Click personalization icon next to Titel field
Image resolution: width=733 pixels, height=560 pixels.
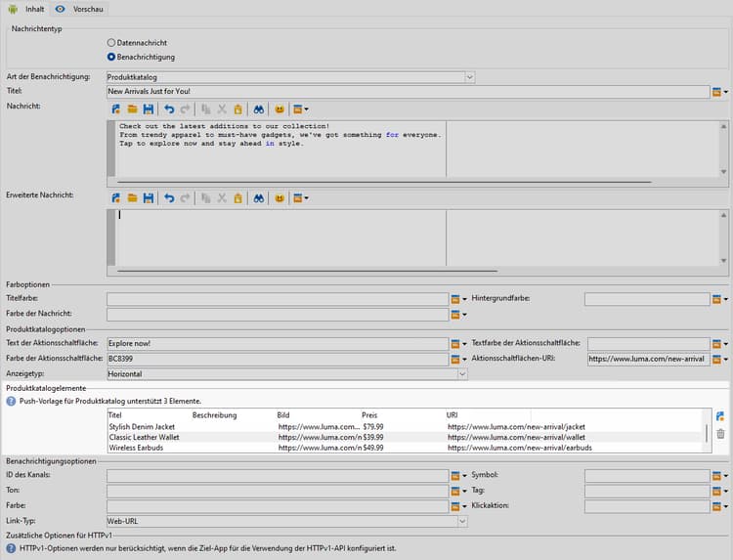click(716, 92)
